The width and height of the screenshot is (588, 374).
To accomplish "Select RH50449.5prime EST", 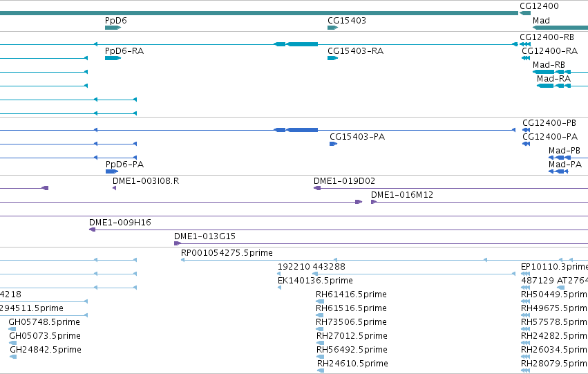I will [x=525, y=301].
